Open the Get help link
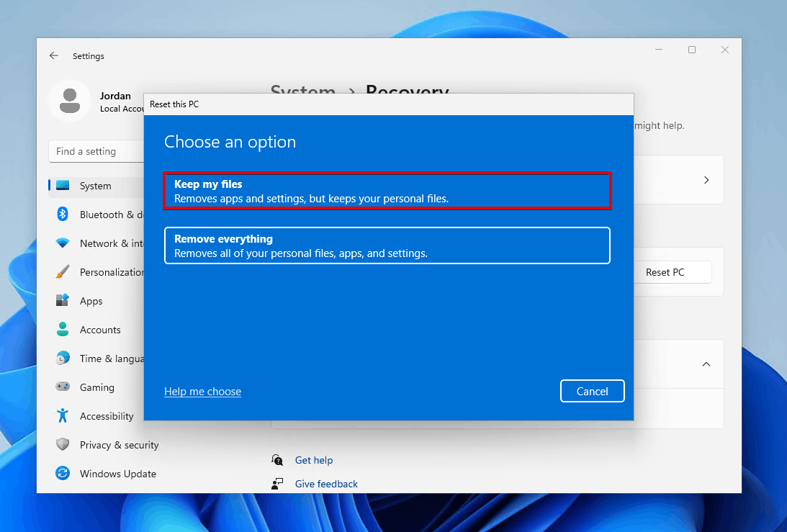Image resolution: width=787 pixels, height=532 pixels. click(314, 460)
